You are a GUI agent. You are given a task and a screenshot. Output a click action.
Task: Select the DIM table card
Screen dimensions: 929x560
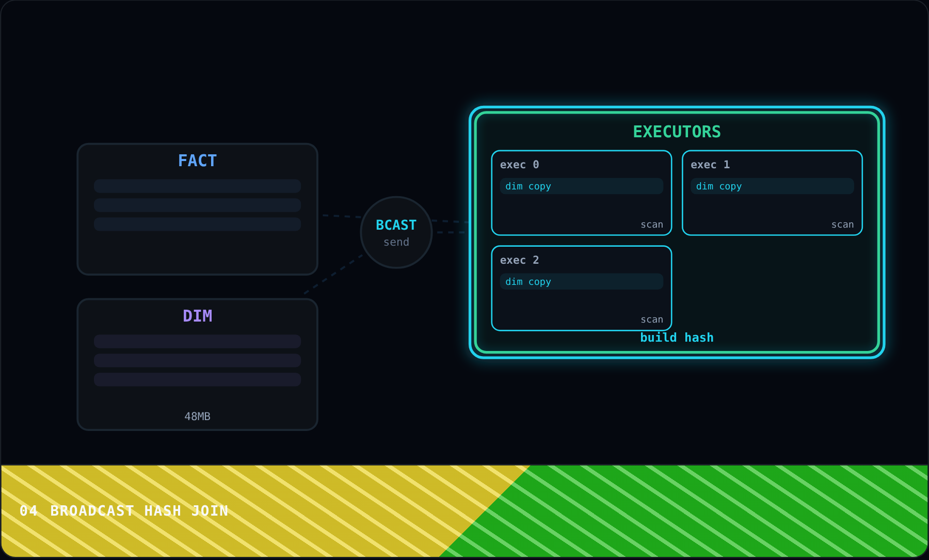197,364
